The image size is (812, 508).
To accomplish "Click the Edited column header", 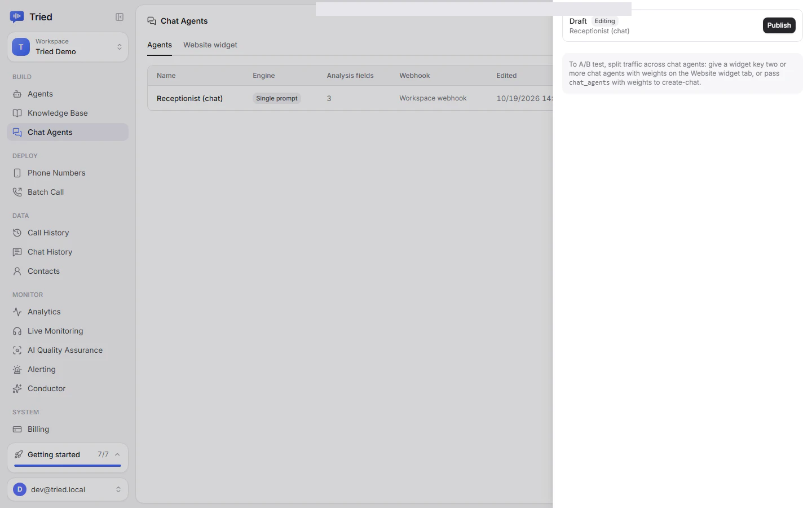I will [x=506, y=76].
